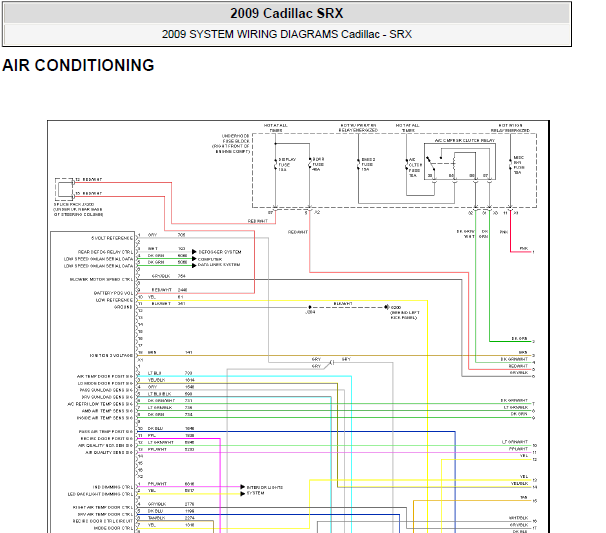Click '2009 SYSTEM WIRING DIAGRAMS Cadillac - SRX' subtitle
Viewport: 606px width, 533px height.
coord(287,34)
